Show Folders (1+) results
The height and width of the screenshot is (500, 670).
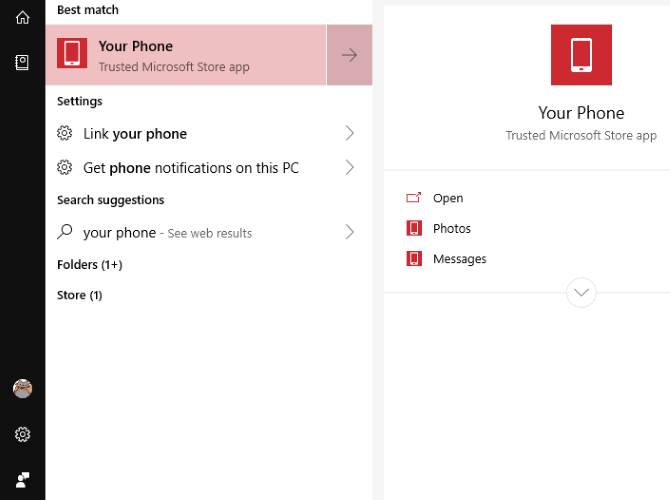90,265
